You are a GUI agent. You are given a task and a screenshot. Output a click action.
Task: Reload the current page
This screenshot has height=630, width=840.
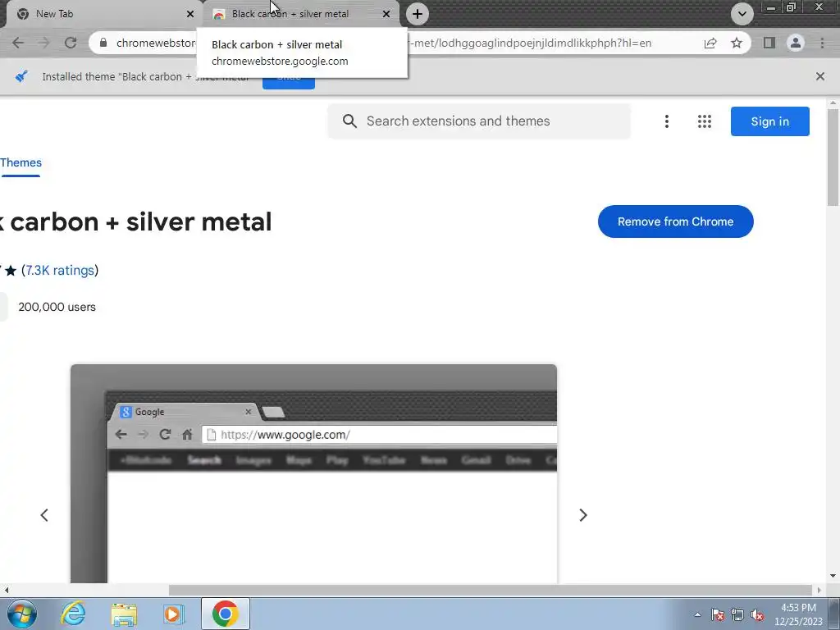(71, 43)
